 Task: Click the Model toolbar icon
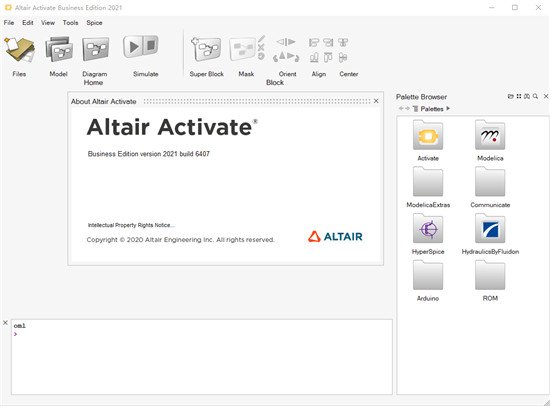point(59,50)
